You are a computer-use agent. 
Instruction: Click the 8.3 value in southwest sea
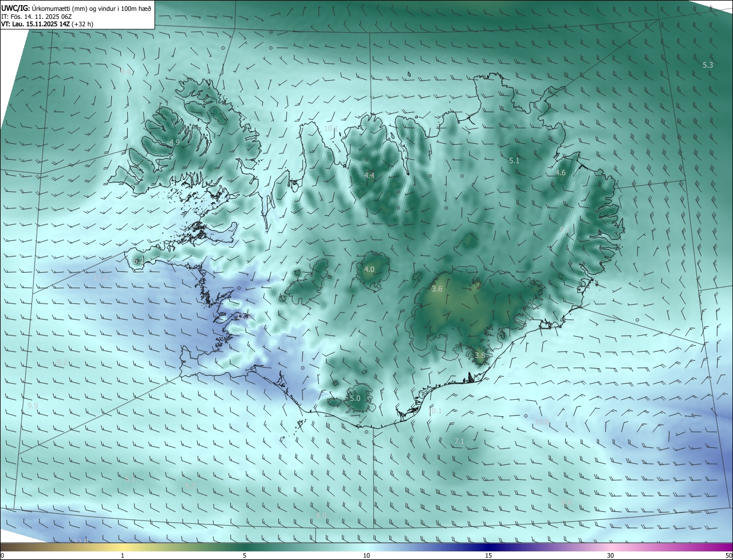[x=190, y=486]
